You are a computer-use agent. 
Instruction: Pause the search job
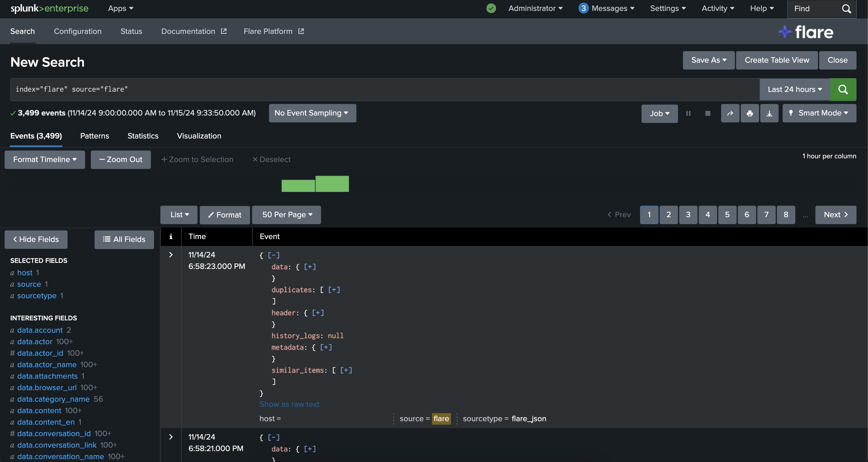coord(688,113)
